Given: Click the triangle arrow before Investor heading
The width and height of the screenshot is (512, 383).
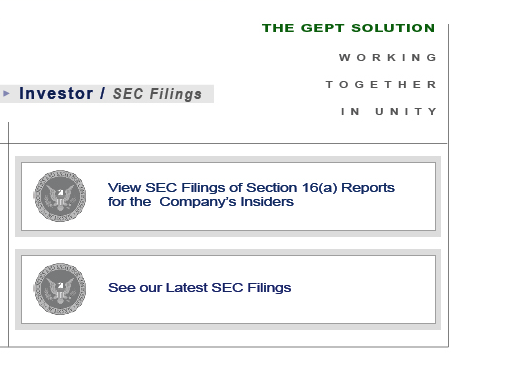Looking at the screenshot, I should (6, 94).
